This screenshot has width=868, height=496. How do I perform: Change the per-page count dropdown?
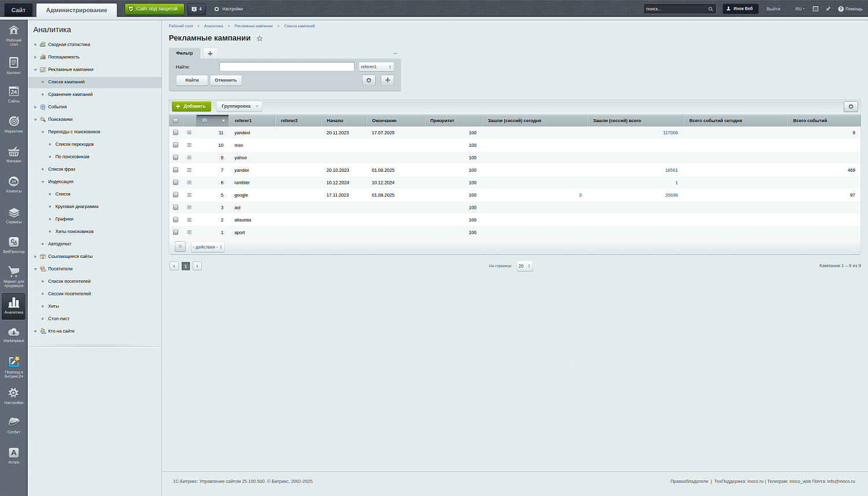pyautogui.click(x=524, y=266)
